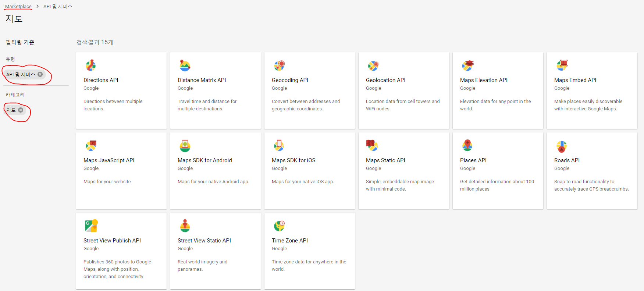The image size is (644, 291).
Task: Click the Directions API icon
Action: click(x=91, y=65)
